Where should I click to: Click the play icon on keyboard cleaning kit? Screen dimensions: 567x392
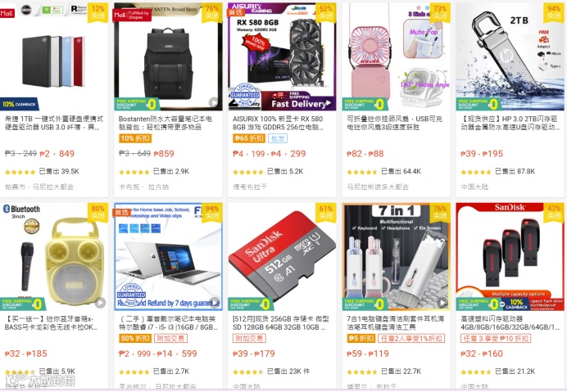(442, 303)
